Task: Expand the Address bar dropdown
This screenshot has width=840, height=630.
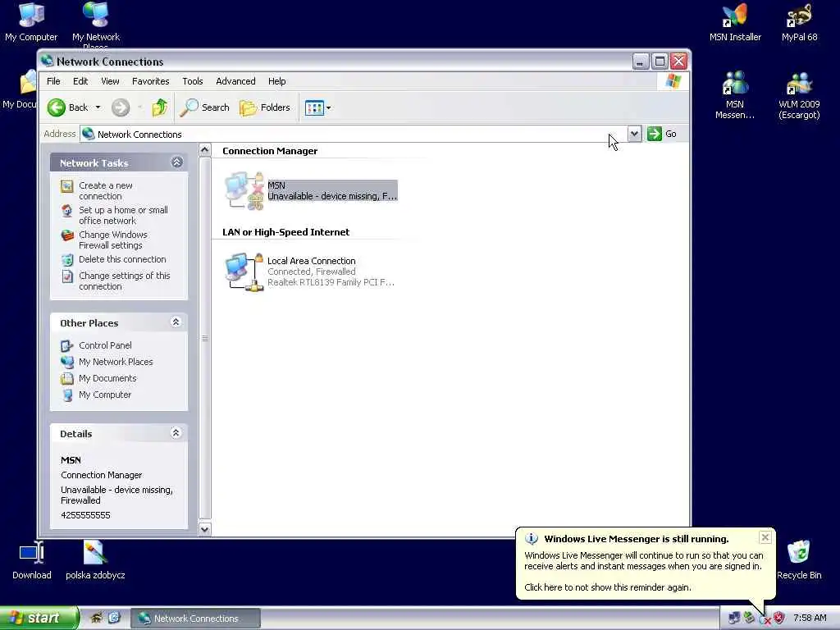Action: coord(634,134)
